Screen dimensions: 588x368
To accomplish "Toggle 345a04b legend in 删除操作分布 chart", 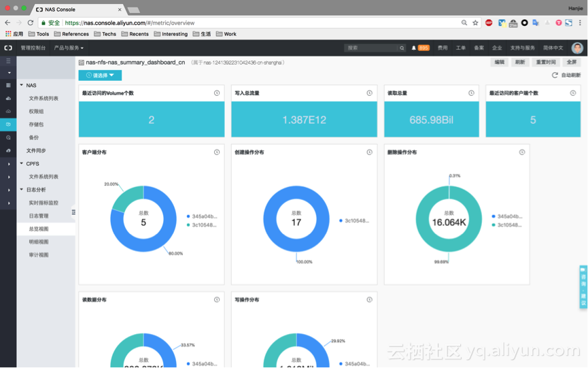I will pos(507,216).
